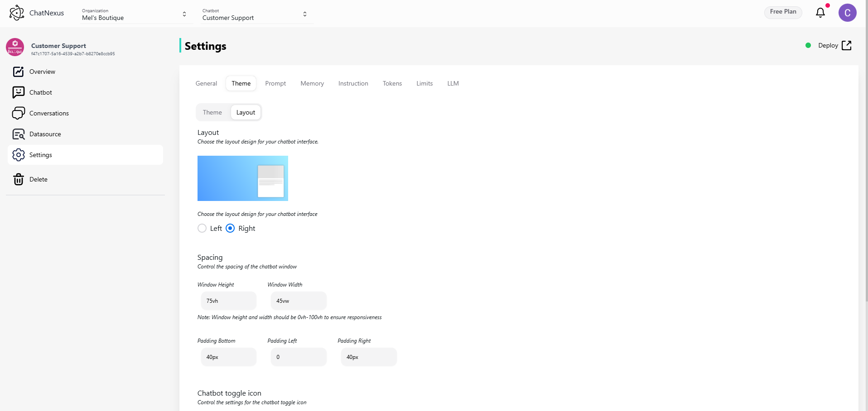Viewport: 868px width, 411px height.
Task: Focus the Padding Right field
Action: point(369,357)
